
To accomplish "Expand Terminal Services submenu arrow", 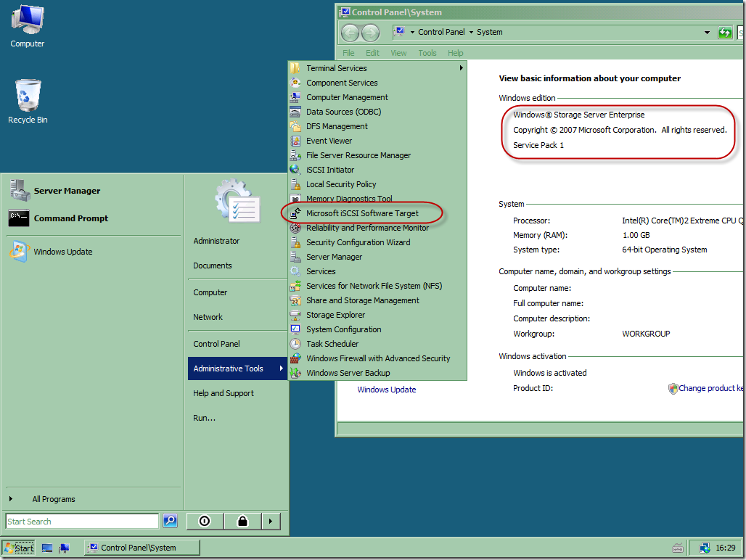I will coord(461,68).
